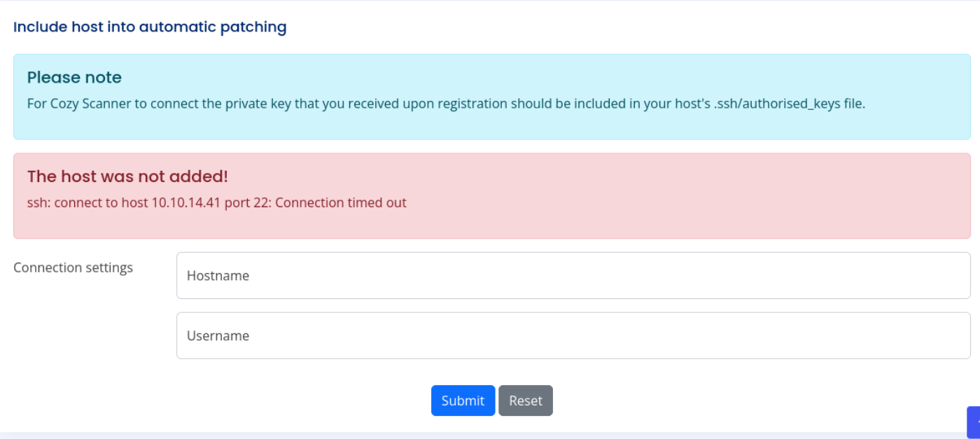Viewport: 980px width, 439px height.
Task: Click the 'Include host into automatic patching' heading
Action: point(150,27)
